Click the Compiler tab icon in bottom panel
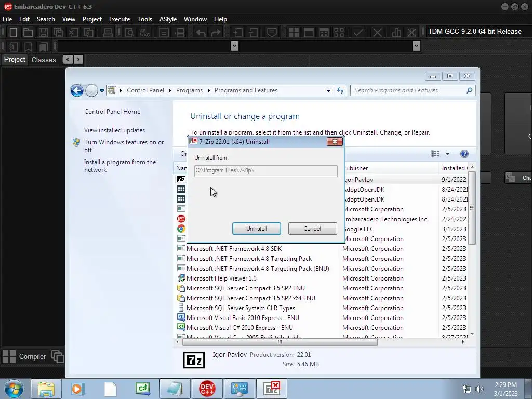The height and width of the screenshot is (399, 532). pyautogui.click(x=9, y=356)
